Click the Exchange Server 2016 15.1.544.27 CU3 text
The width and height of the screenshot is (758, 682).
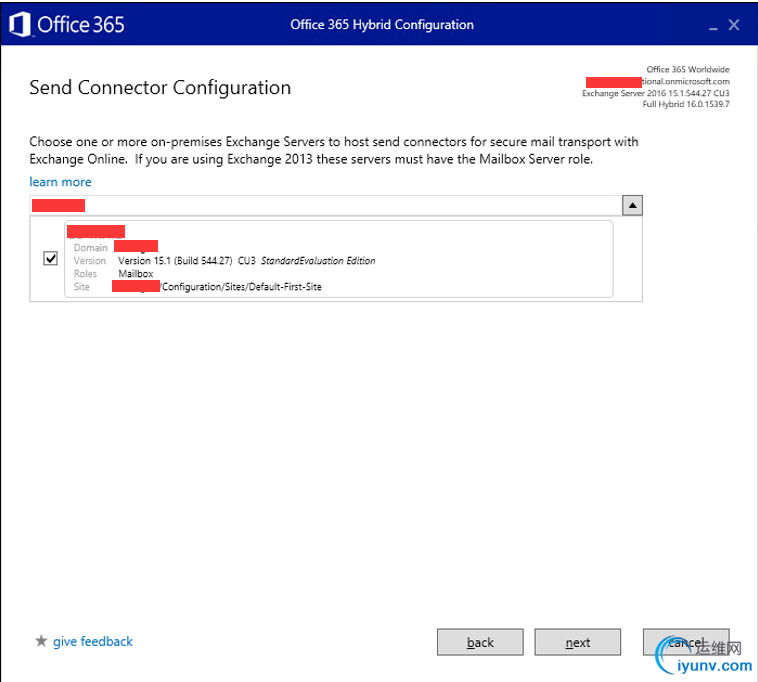click(656, 93)
